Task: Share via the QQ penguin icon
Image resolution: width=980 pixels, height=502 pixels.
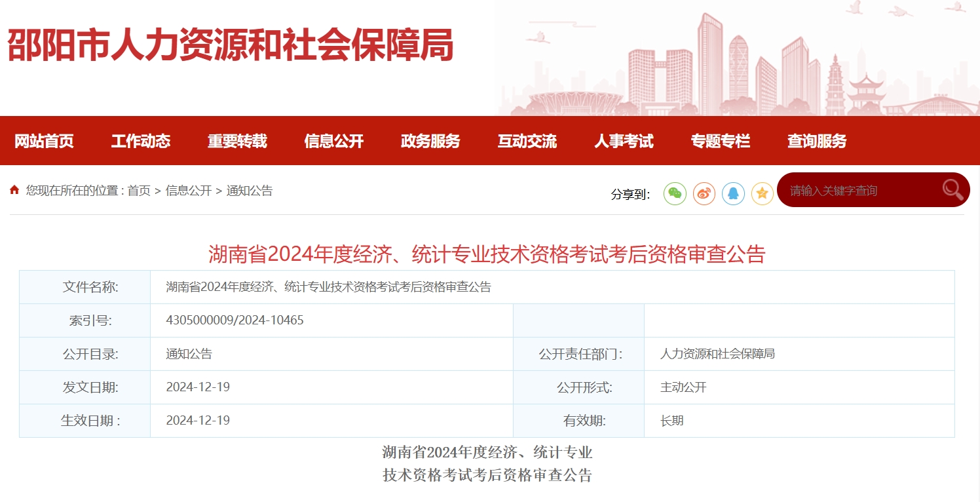Action: coord(733,193)
